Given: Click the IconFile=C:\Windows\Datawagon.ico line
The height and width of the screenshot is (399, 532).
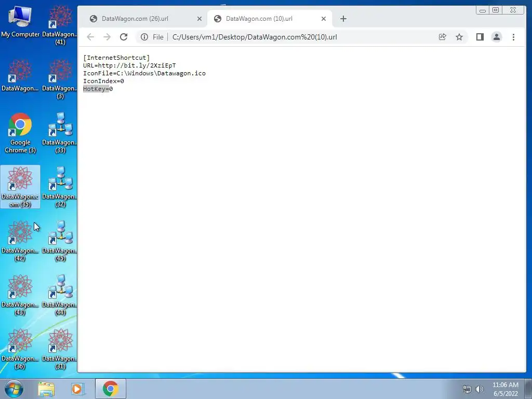Looking at the screenshot, I should [x=144, y=73].
